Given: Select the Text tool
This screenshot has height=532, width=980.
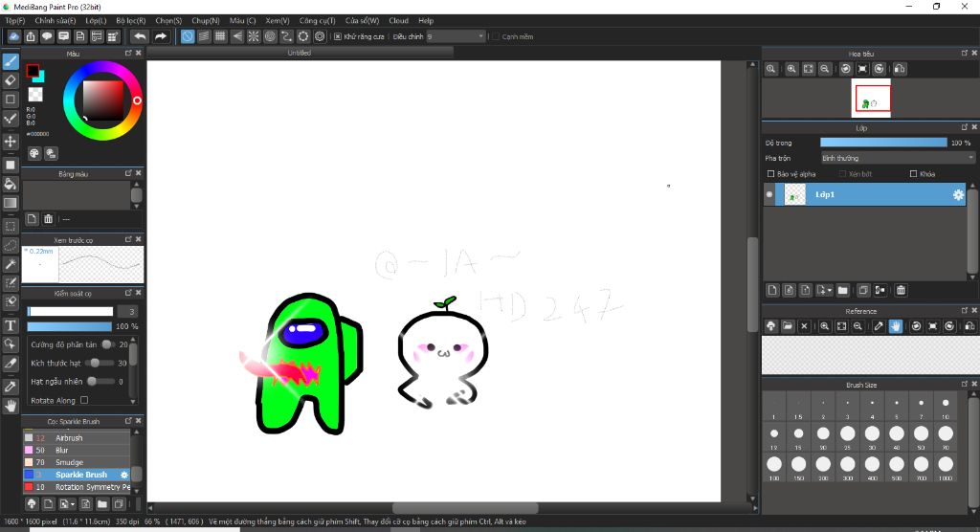Looking at the screenshot, I should (x=11, y=325).
